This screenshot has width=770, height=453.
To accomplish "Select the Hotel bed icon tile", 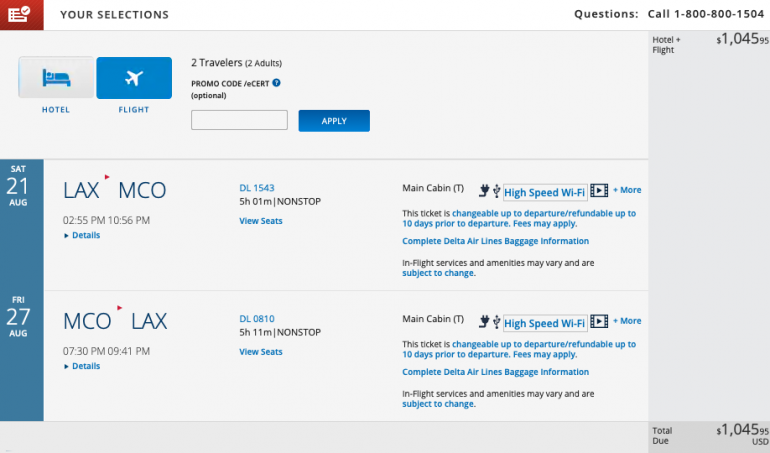I will (x=56, y=78).
